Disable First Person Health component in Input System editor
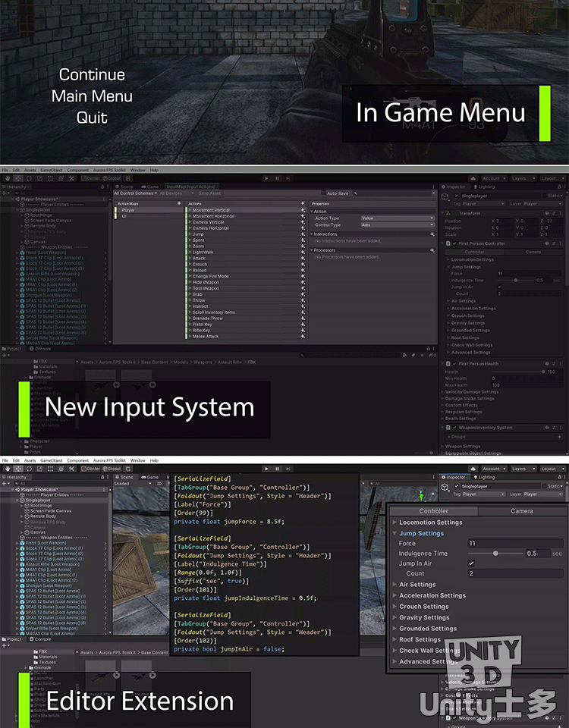This screenshot has height=728, width=569. point(454,363)
